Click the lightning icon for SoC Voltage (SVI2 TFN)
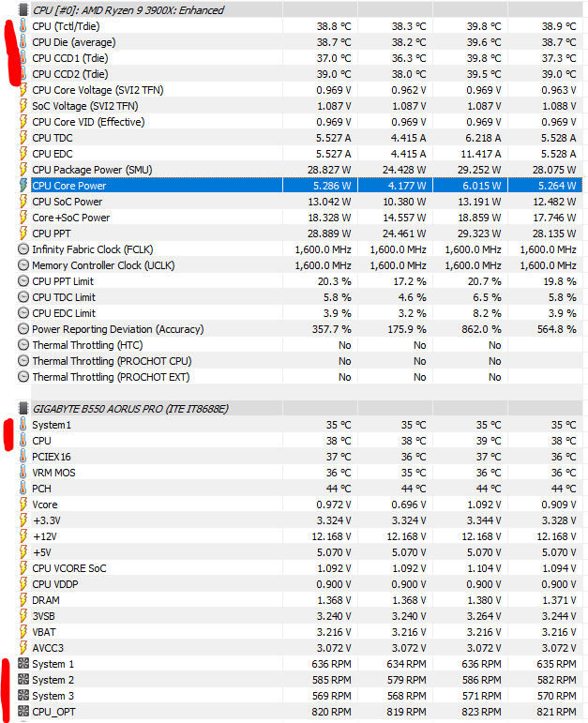The image size is (588, 723). point(23,106)
